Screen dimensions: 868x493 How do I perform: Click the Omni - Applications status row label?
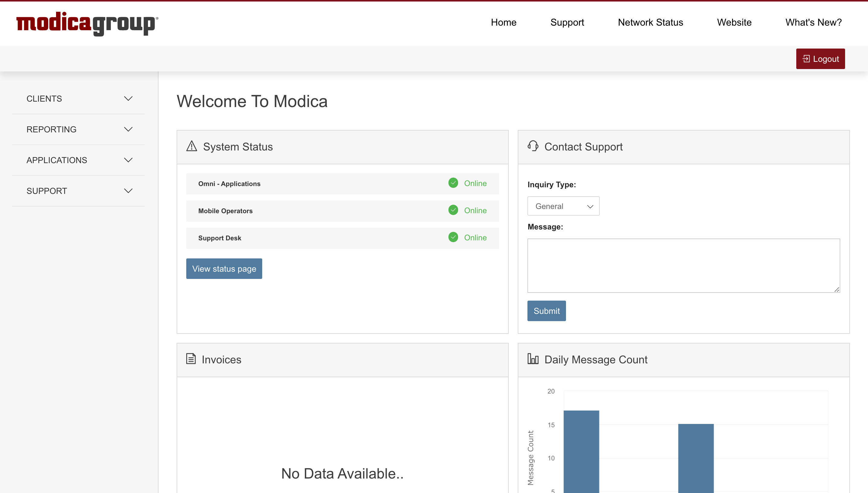click(x=229, y=184)
